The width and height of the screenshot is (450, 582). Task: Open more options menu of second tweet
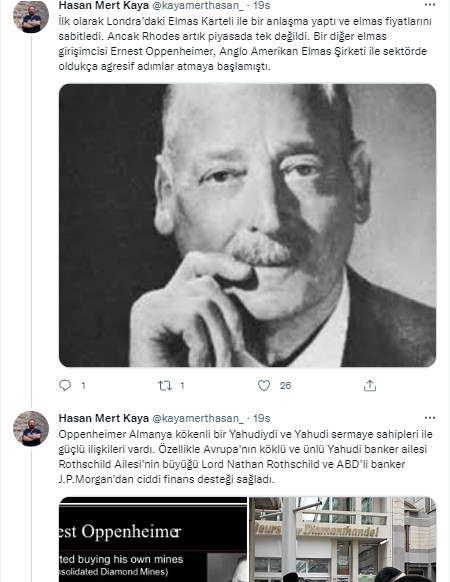pos(430,418)
